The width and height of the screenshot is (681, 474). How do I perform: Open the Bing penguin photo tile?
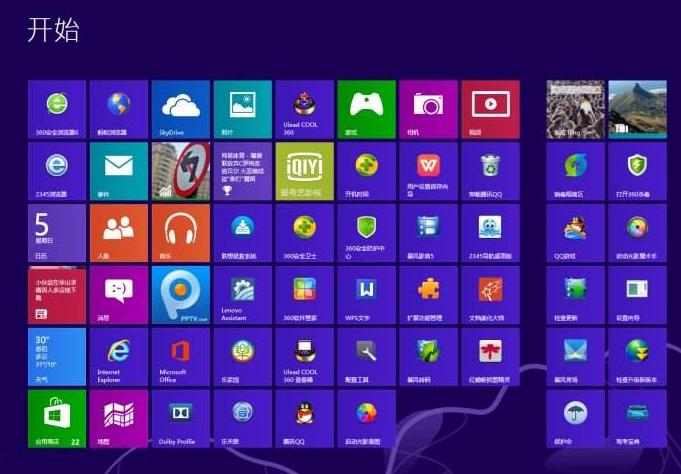575,109
